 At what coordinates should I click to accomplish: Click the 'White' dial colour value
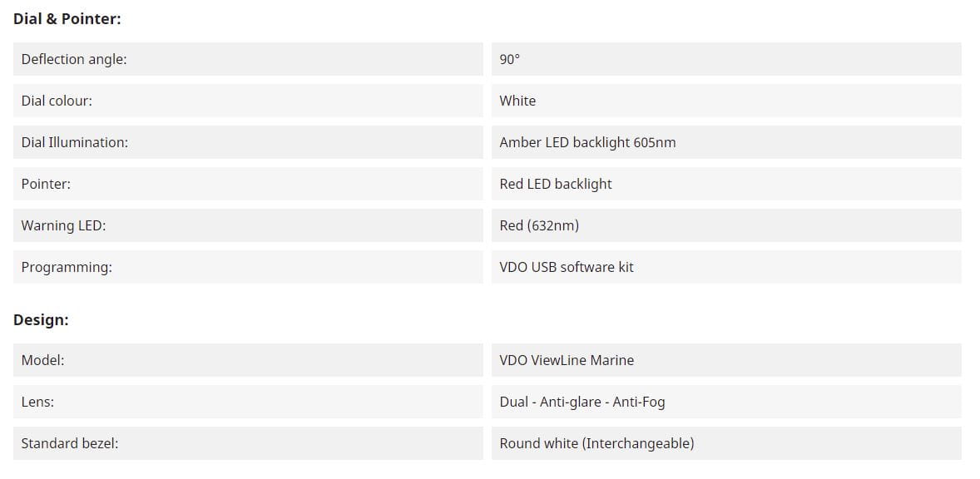click(517, 101)
